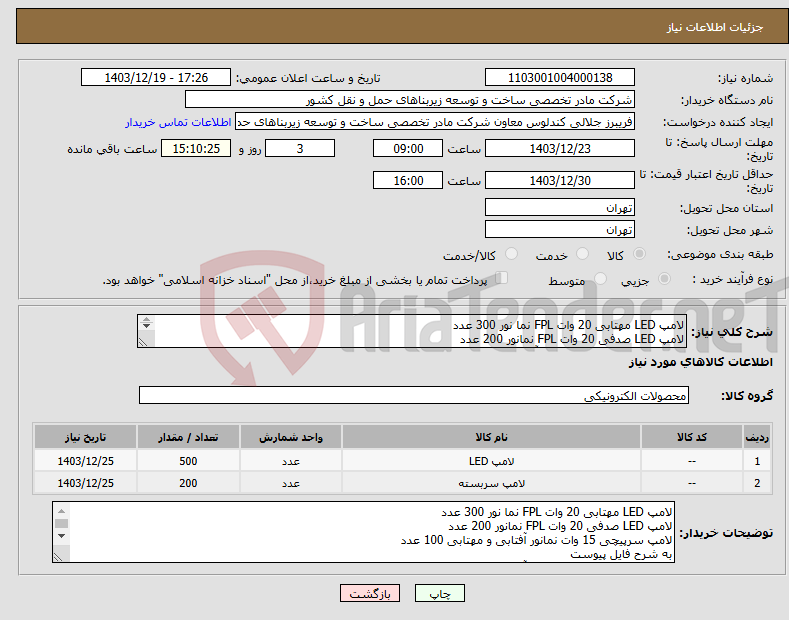The height and width of the screenshot is (620, 789).
Task: Click resize grip of توضیحات خریدار textarea
Action: point(58,557)
